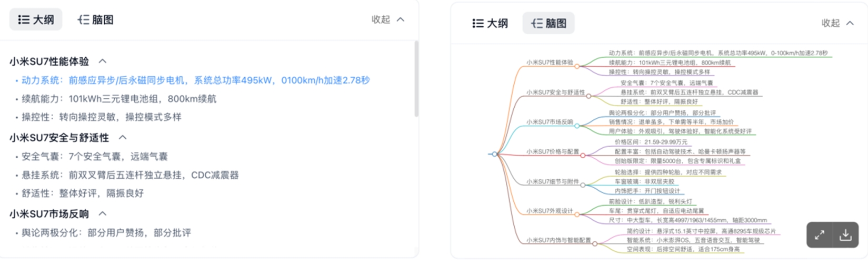Click mind map leaf 前脸设计:低趴造型
Image resolution: width=868 pixels, height=266 pixels.
[x=650, y=202]
